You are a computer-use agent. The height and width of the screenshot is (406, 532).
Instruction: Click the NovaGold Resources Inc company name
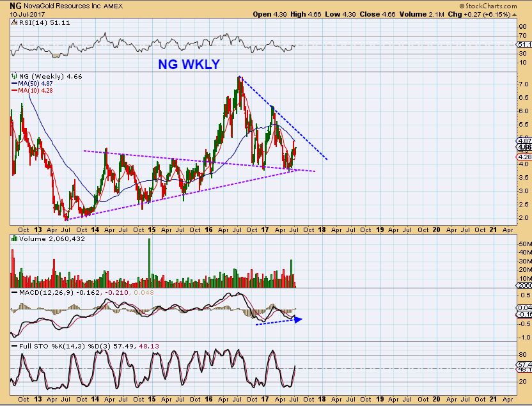pyautogui.click(x=63, y=6)
